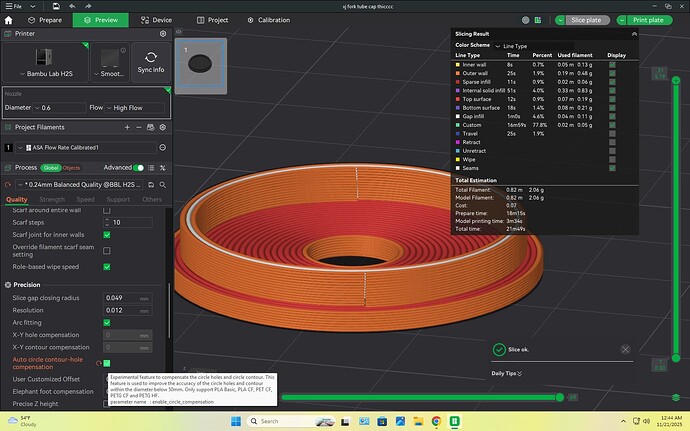
Task: Click the layers icon by horizontal slider
Action: [676, 398]
